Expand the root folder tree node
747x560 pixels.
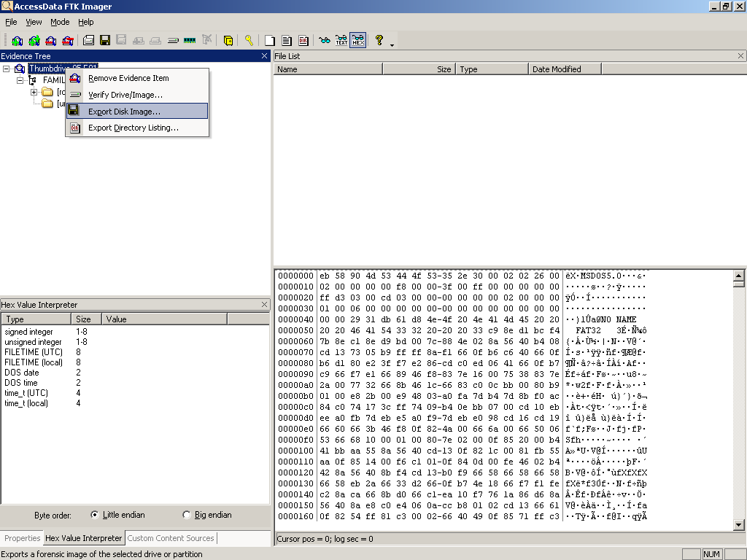click(x=34, y=92)
